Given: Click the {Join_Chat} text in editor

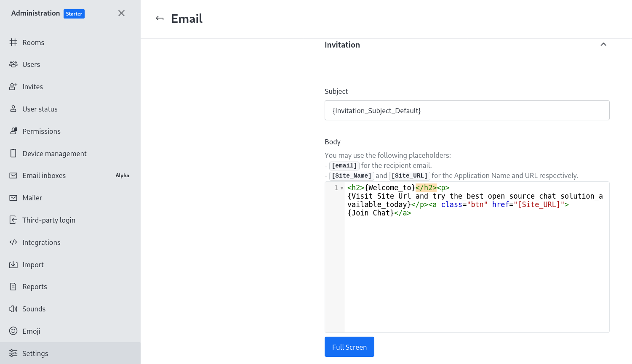Looking at the screenshot, I should 371,213.
